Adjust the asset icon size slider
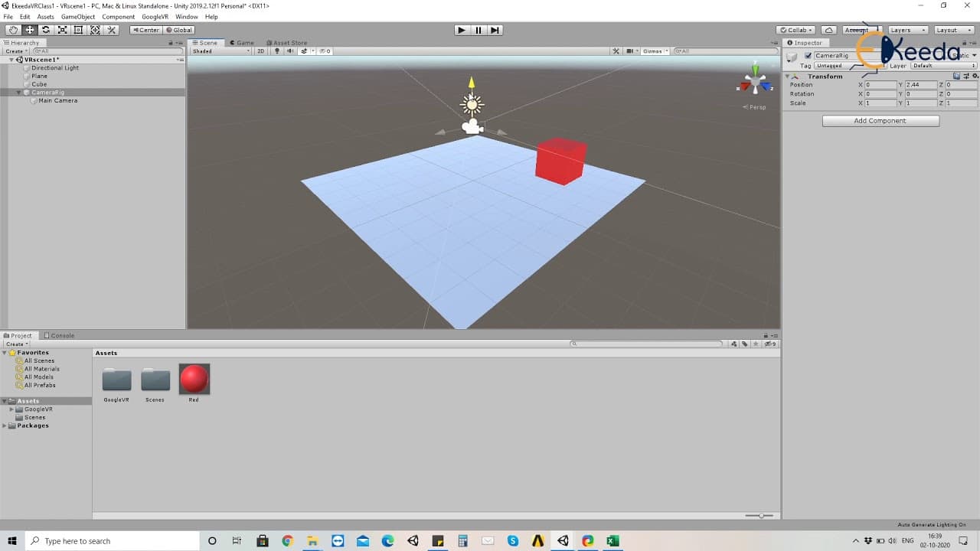Viewport: 980px width, 551px height. pyautogui.click(x=759, y=516)
